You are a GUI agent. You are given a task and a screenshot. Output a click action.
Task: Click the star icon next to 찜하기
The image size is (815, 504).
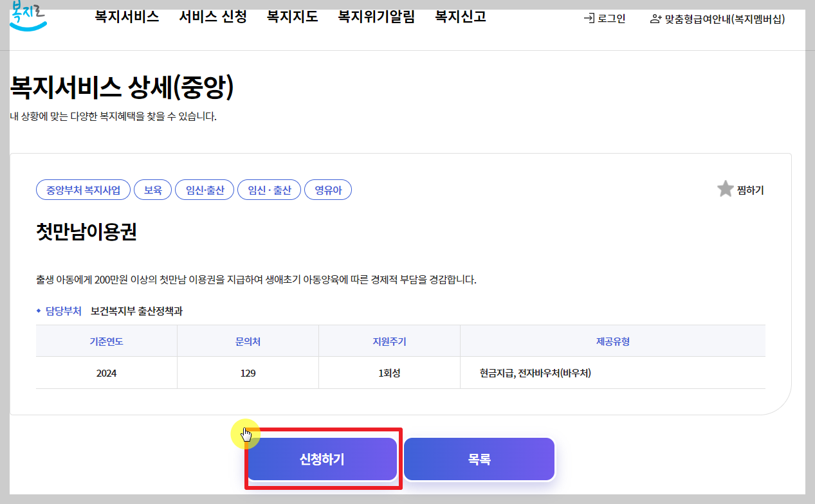726,189
